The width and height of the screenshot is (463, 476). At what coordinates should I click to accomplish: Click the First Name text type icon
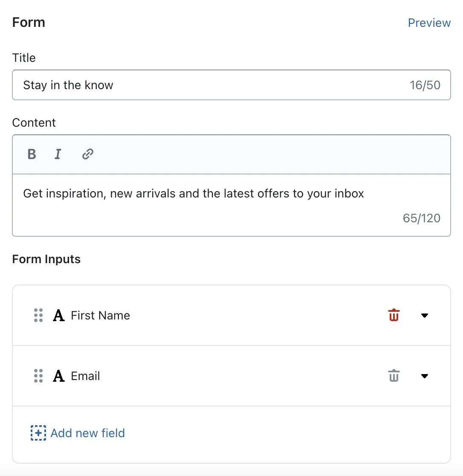(x=59, y=316)
